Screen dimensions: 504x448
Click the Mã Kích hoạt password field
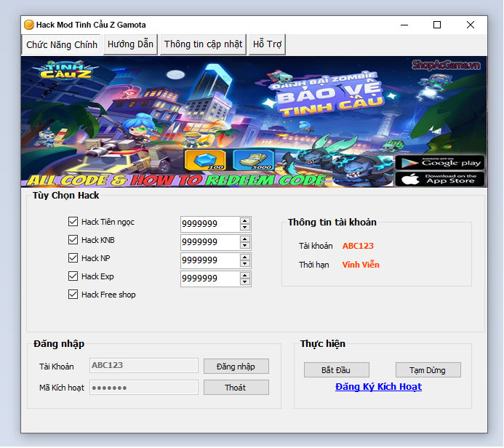144,388
